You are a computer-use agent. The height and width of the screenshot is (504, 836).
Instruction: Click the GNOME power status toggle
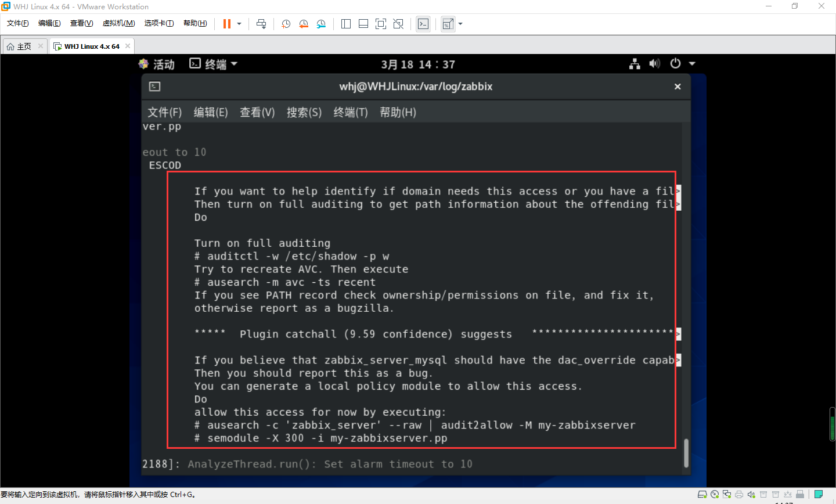point(675,63)
